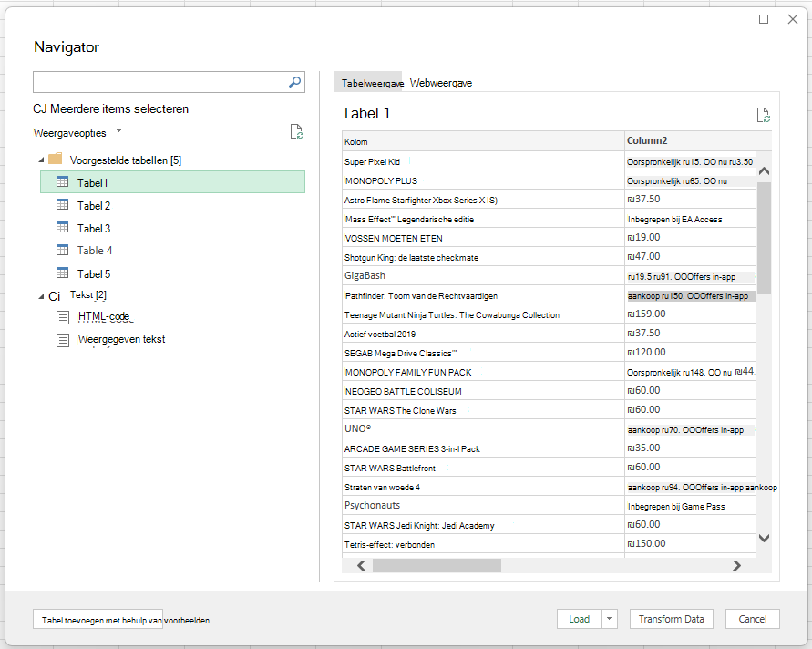
Task: Maximize the Navigator dialog
Action: pyautogui.click(x=764, y=19)
